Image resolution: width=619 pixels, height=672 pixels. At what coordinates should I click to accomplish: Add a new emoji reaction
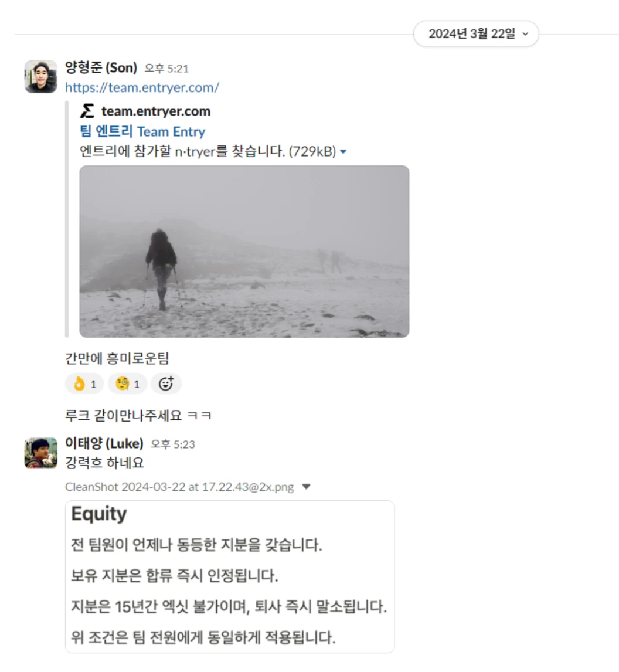[x=166, y=383]
